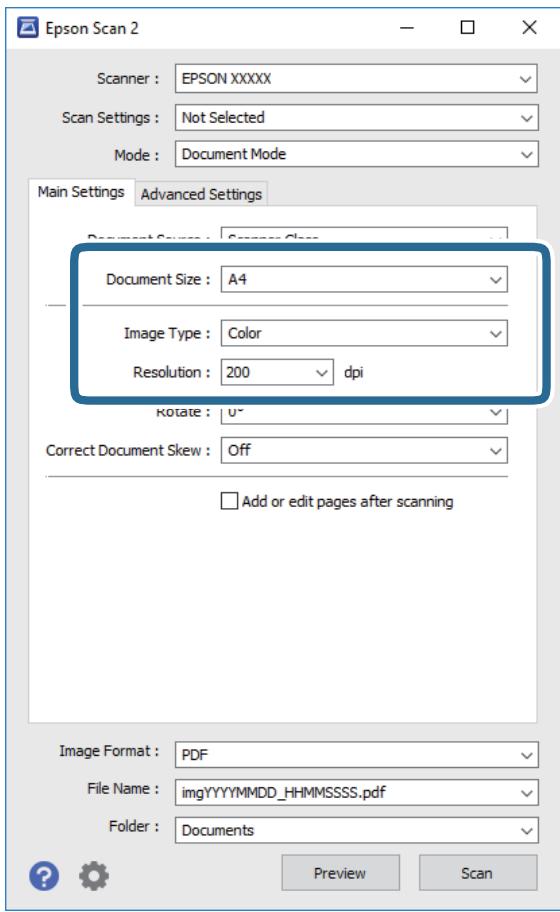
Task: Open the Resolution dropdown set to 200
Action: [277, 372]
